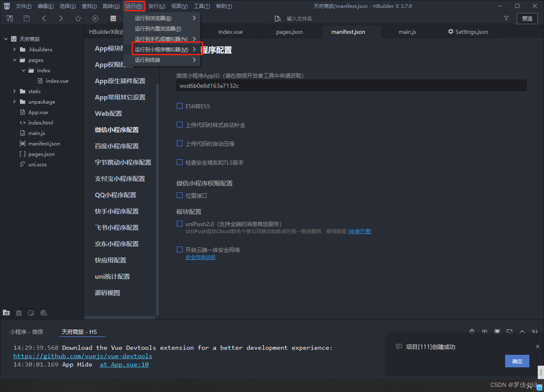The width and height of the screenshot is (544, 392).
Task: Open the 申请开通 link
Action: click(360, 232)
